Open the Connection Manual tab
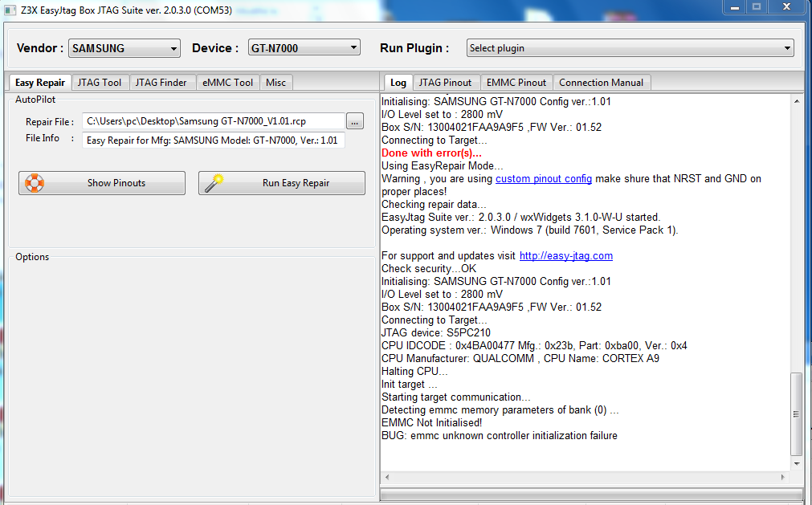This screenshot has width=812, height=505. 602,82
